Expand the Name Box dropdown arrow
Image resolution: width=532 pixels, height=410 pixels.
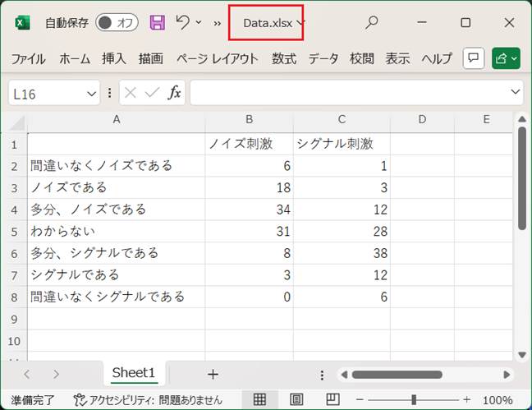[x=91, y=94]
